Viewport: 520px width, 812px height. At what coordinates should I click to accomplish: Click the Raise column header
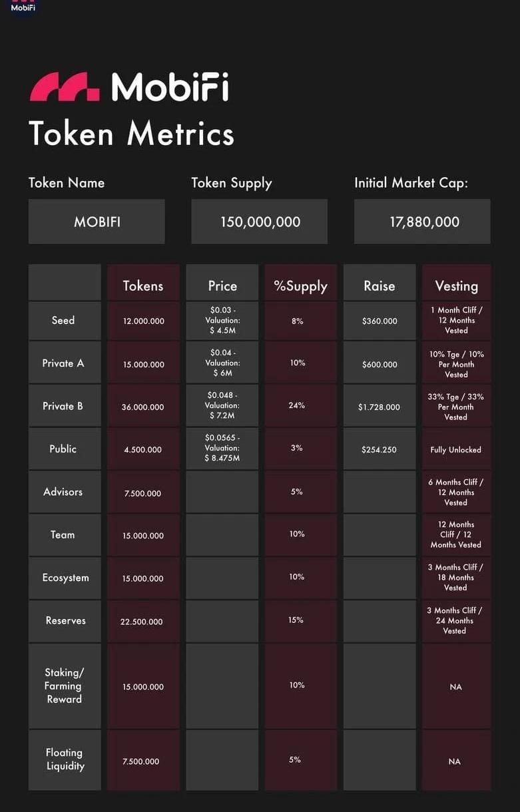[x=379, y=286]
